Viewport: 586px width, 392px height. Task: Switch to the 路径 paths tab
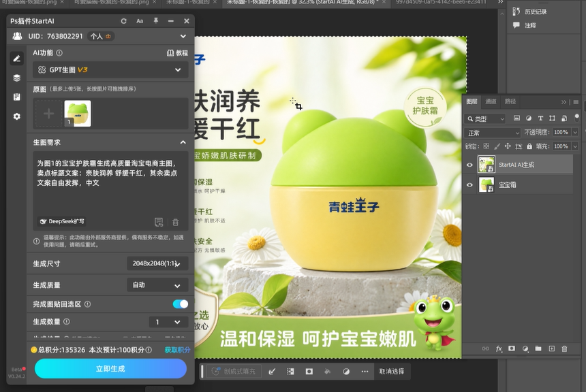(x=510, y=101)
